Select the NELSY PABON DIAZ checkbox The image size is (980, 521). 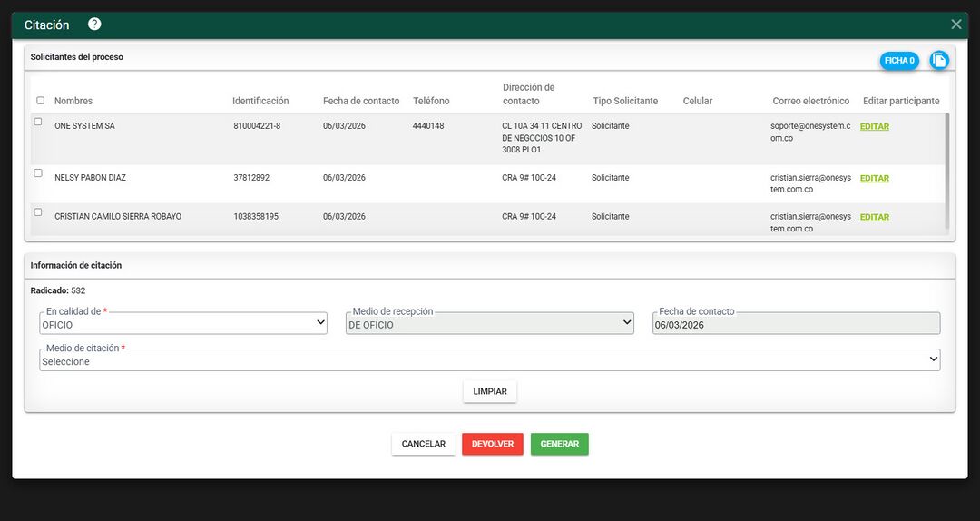coord(38,173)
